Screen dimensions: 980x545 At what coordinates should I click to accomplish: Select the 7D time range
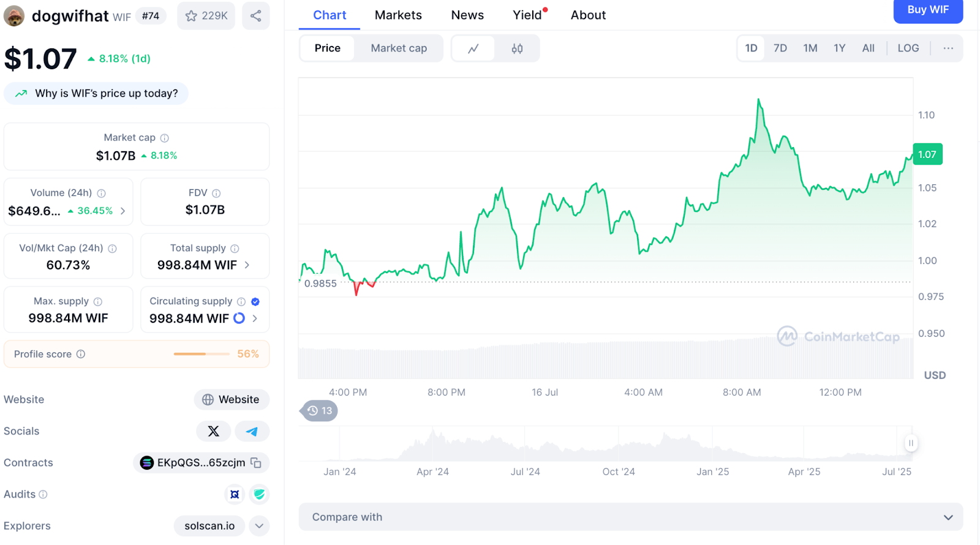tap(780, 48)
